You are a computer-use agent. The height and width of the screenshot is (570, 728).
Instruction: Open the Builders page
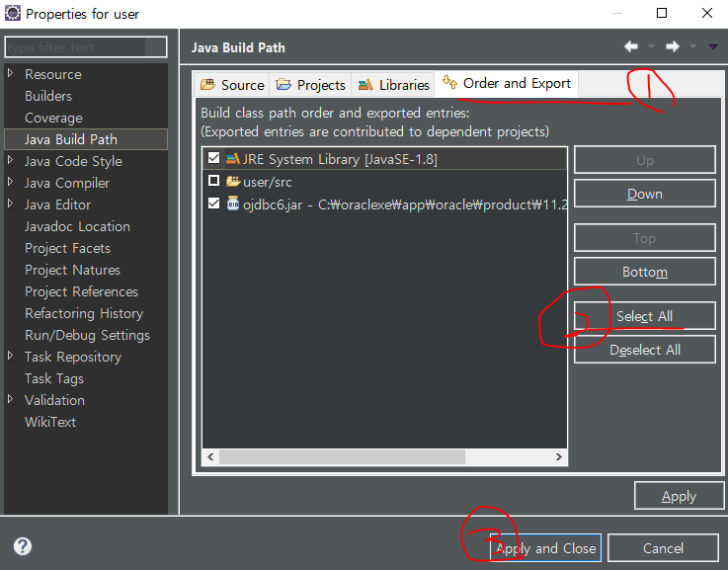[48, 96]
